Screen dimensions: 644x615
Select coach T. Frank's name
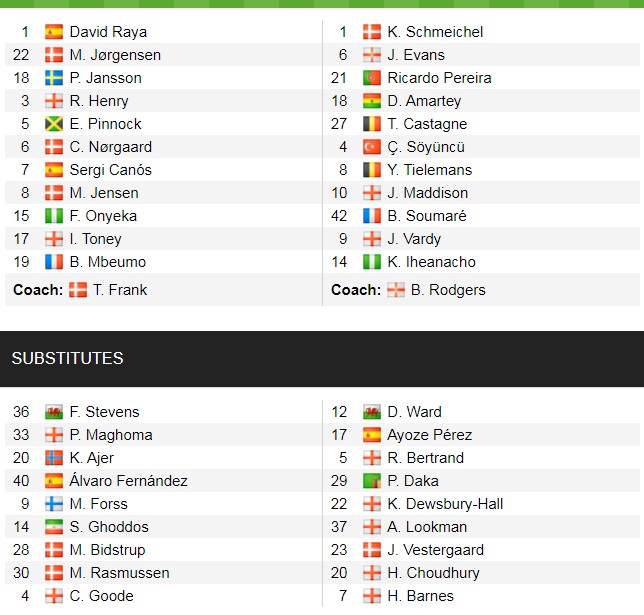click(119, 290)
